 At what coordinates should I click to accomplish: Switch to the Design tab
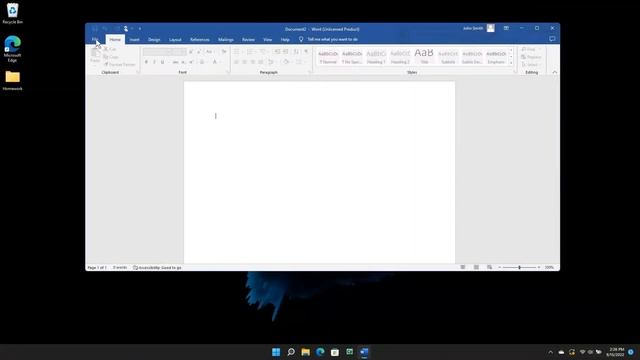[154, 40]
